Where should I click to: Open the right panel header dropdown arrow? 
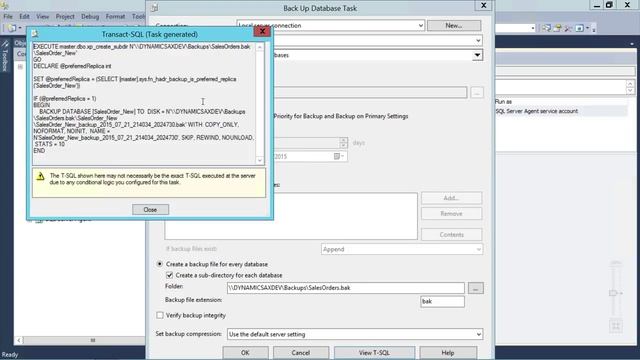point(632,44)
